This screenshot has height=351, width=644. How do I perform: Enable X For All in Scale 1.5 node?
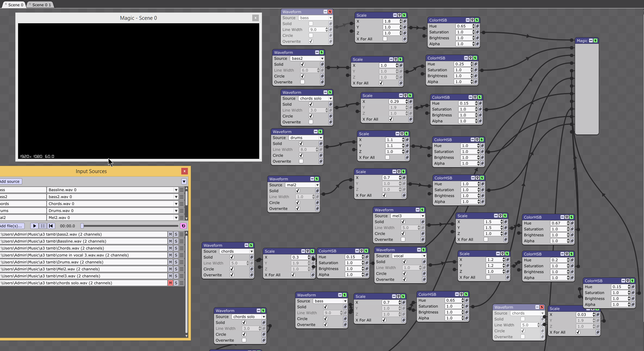(486, 239)
